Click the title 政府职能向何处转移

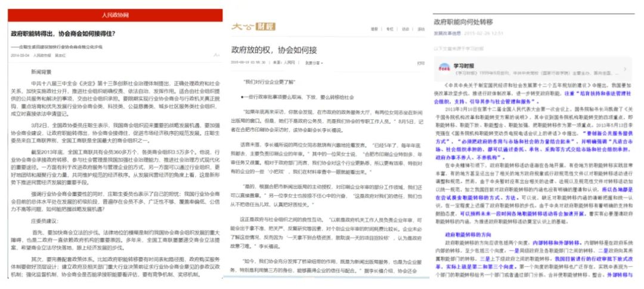463,22
